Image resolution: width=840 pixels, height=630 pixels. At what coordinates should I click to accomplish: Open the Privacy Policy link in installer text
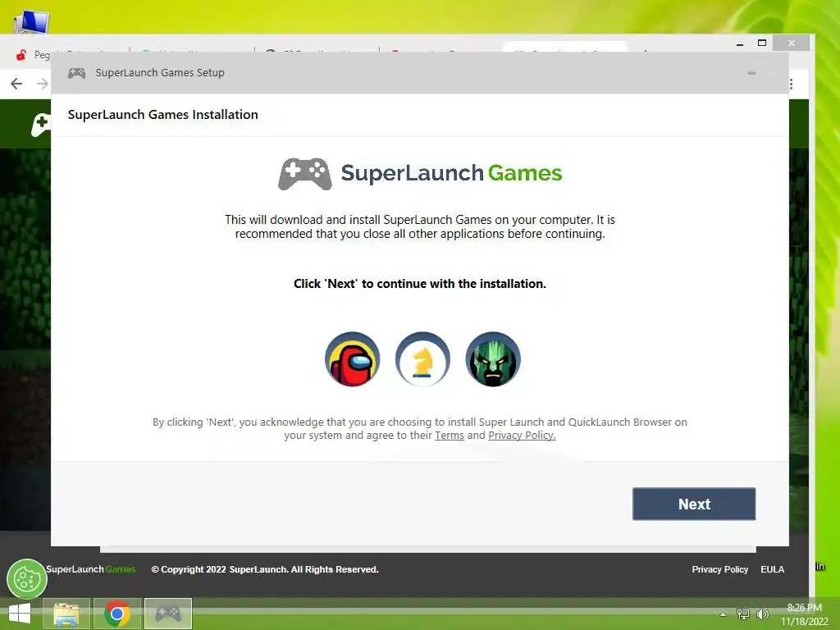(521, 435)
